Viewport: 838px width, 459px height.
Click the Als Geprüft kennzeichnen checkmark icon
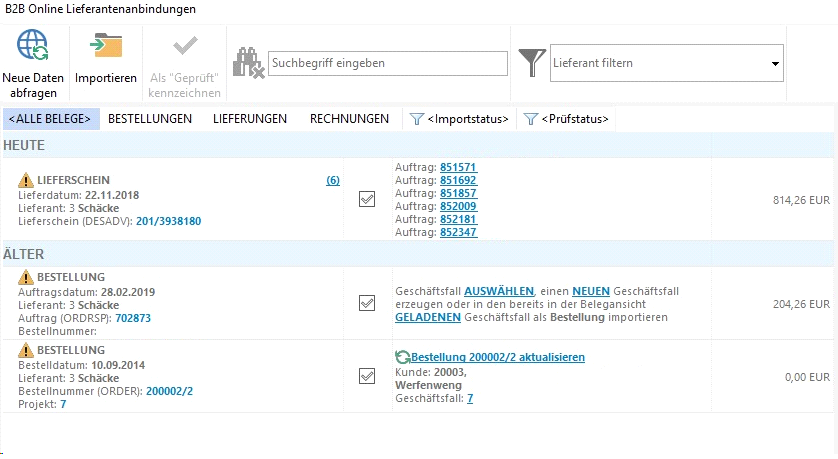pos(185,47)
